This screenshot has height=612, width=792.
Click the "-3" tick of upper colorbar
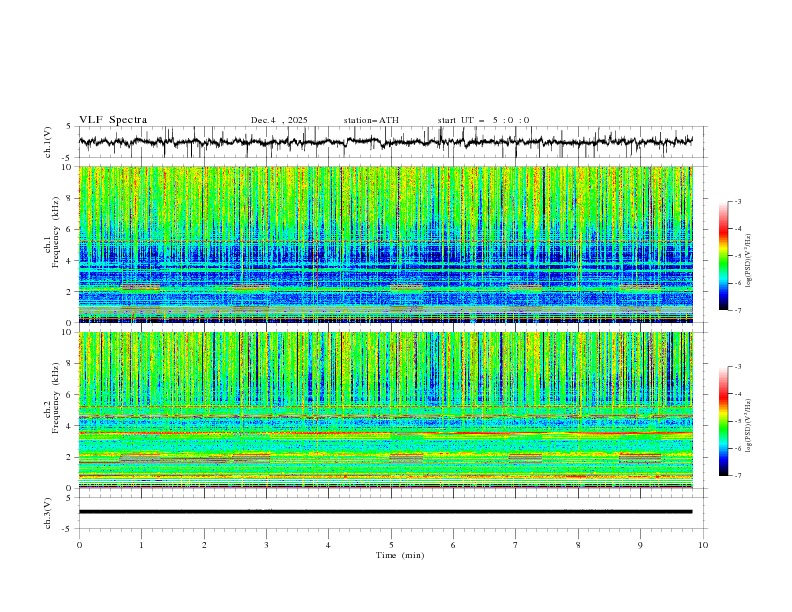[738, 201]
